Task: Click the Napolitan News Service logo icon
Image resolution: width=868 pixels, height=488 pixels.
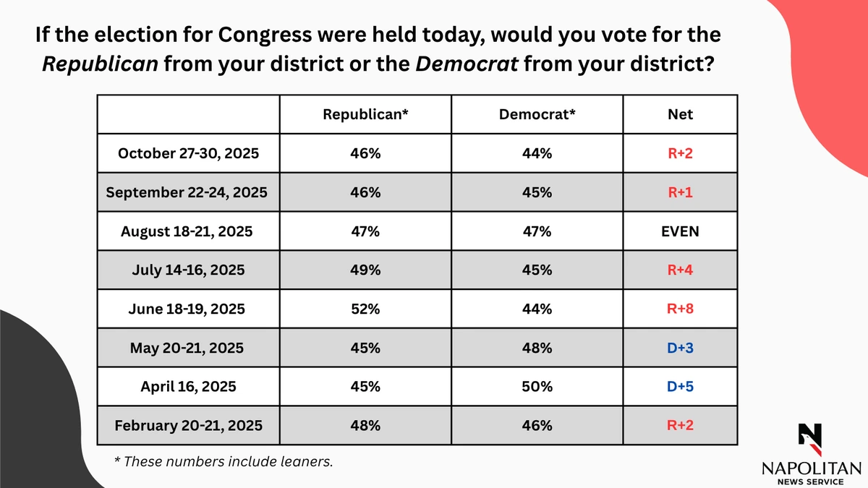Action: click(x=809, y=435)
